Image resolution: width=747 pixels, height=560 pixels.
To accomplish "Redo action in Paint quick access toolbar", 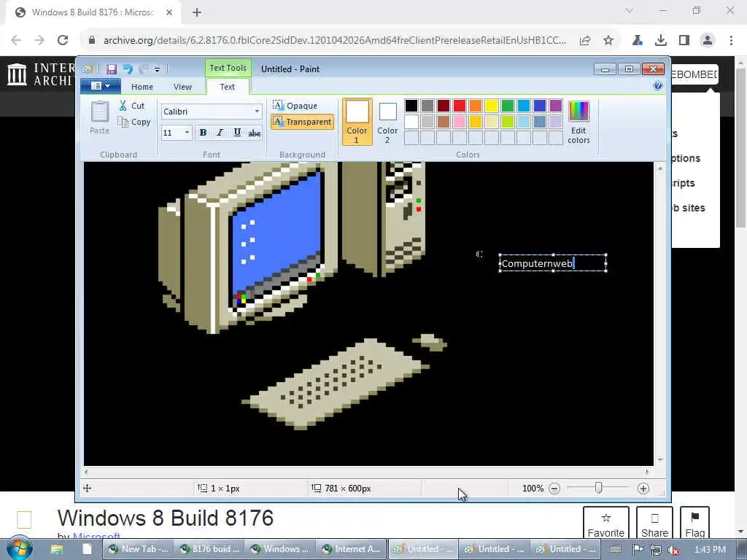I will [143, 69].
